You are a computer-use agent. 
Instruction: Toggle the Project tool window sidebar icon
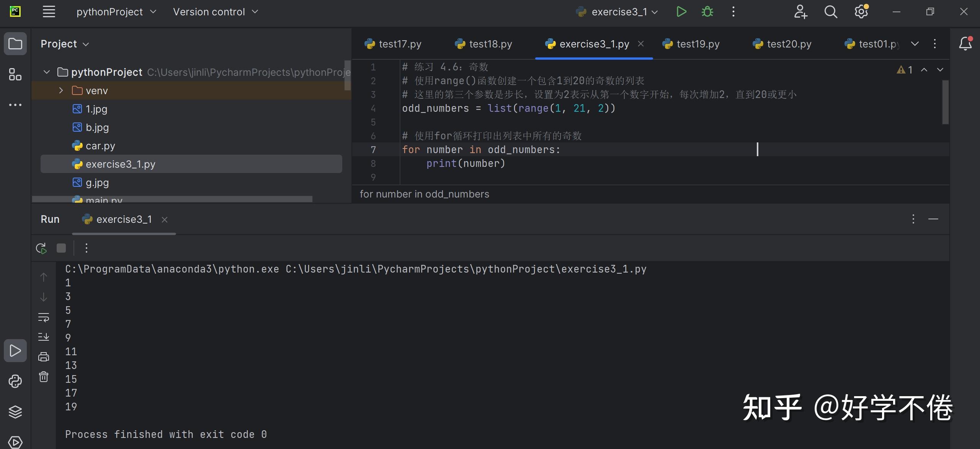click(15, 44)
